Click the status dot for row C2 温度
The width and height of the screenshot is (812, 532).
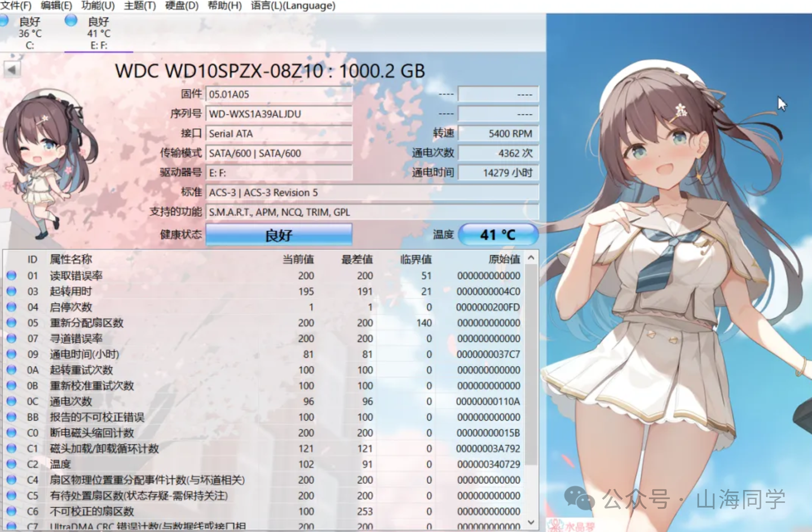tap(11, 464)
